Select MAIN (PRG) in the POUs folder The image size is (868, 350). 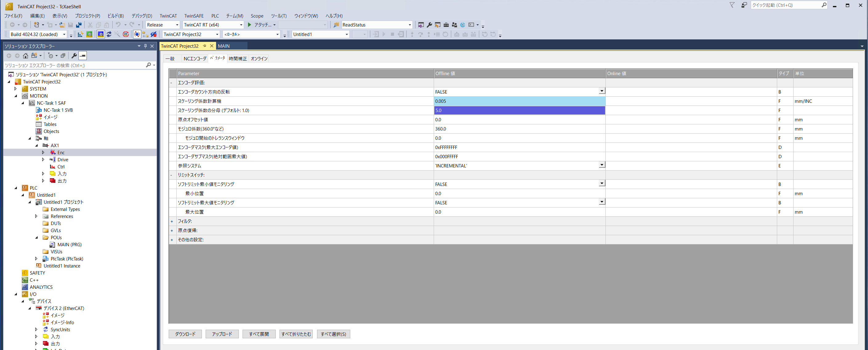70,244
